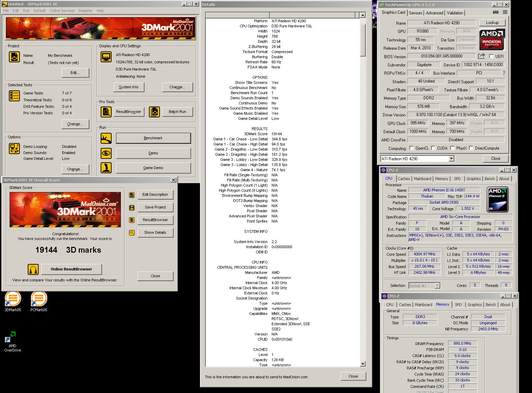This screenshot has width=532, height=393.
Task: Click the Lookup button in GPU-Z
Action: (492, 23)
